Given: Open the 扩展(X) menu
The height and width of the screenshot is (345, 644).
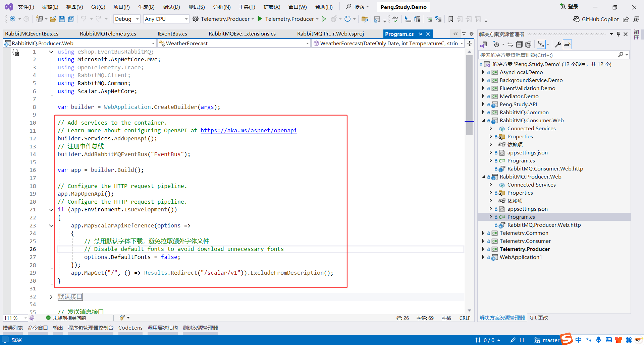Looking at the screenshot, I should click(272, 7).
